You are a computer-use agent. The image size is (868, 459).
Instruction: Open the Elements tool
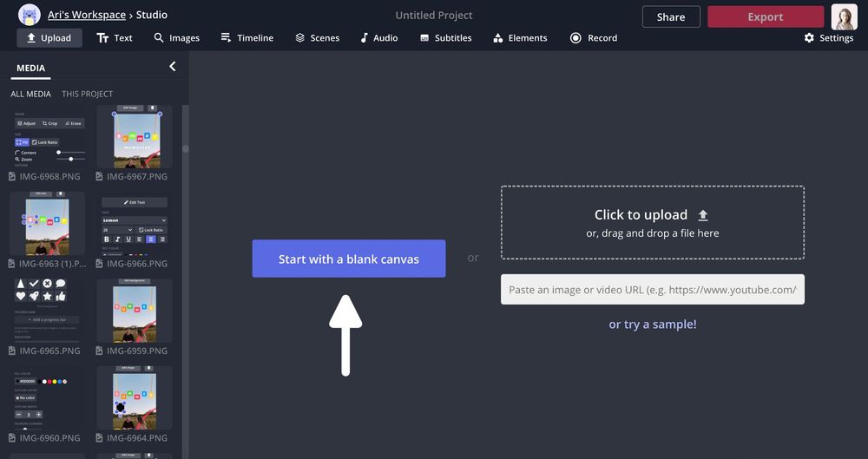click(520, 38)
